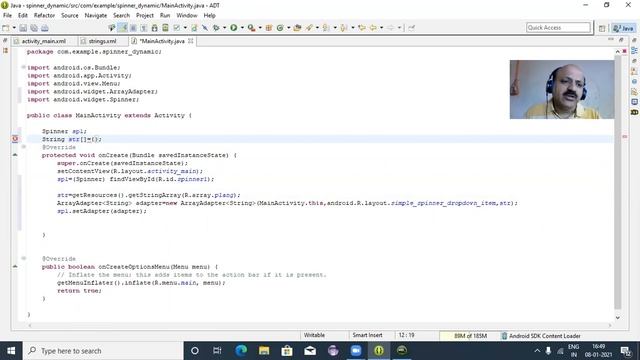Expand the Run configurations dropdown arrow

pyautogui.click(x=242, y=28)
